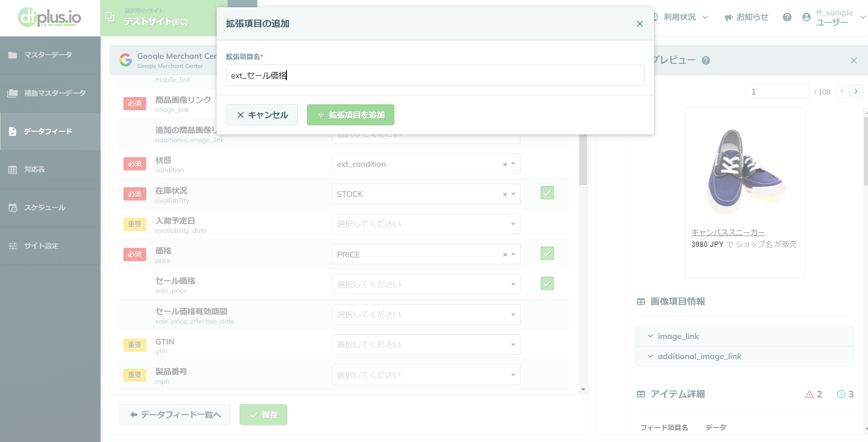Open the user account avatar icon
868x442 pixels.
807,17
